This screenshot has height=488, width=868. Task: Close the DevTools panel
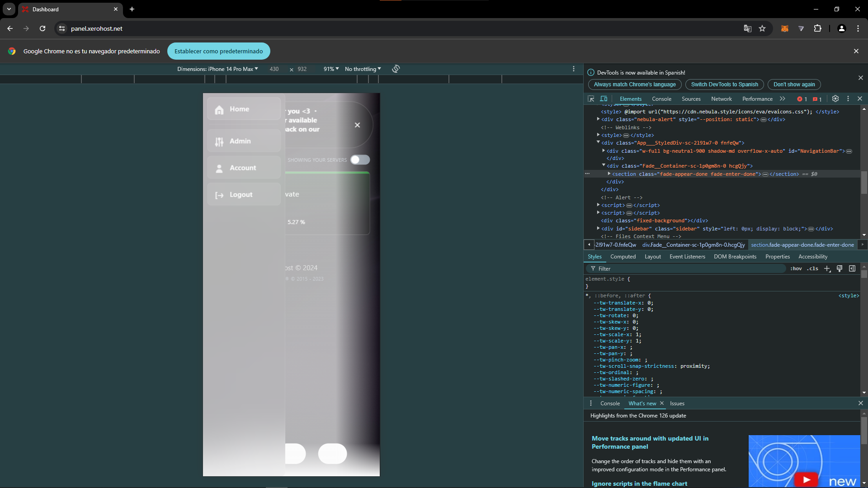pyautogui.click(x=860, y=99)
